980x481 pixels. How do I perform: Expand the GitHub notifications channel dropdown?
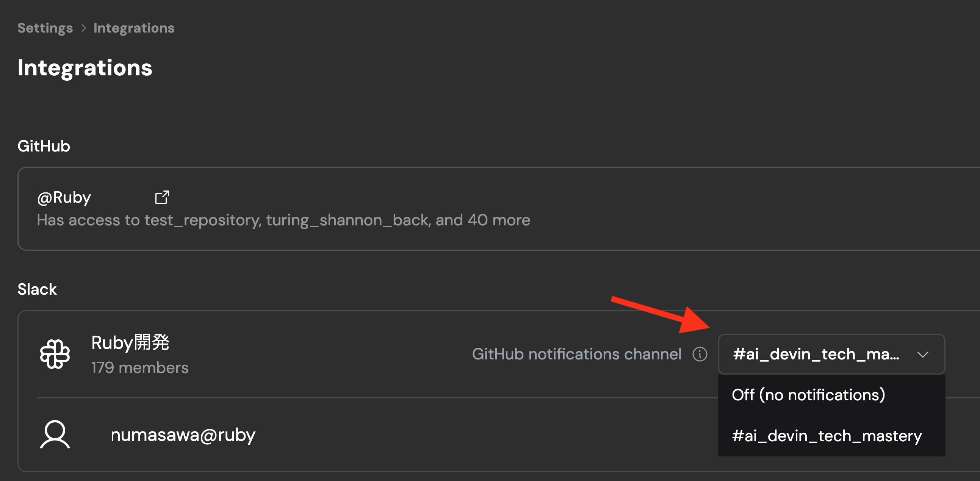(816, 354)
